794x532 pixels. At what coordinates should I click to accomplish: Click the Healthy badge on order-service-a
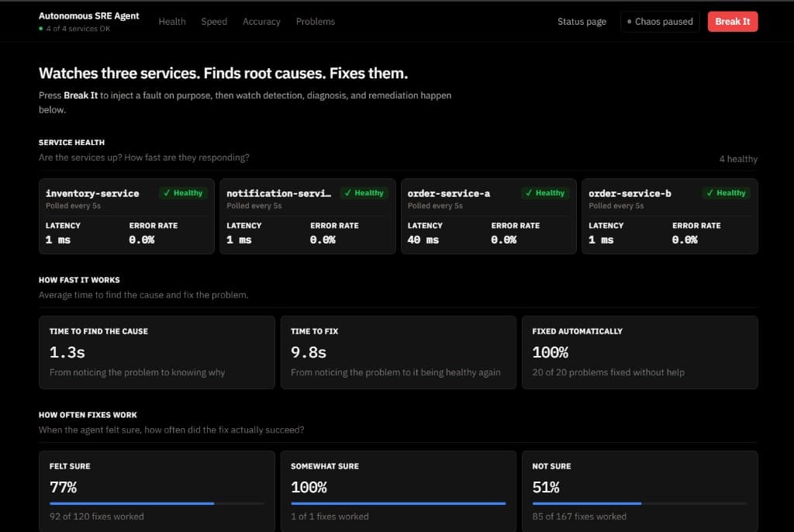tap(545, 193)
